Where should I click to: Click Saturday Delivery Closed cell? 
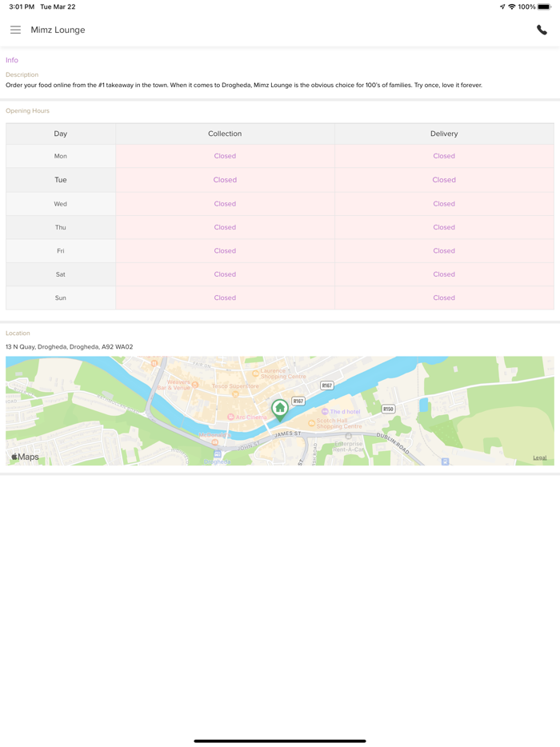pyautogui.click(x=444, y=274)
